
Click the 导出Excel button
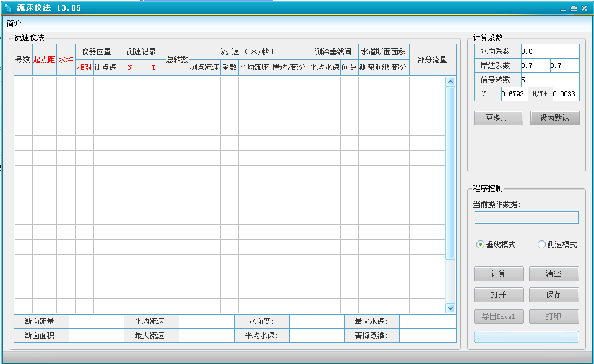pyautogui.click(x=499, y=316)
